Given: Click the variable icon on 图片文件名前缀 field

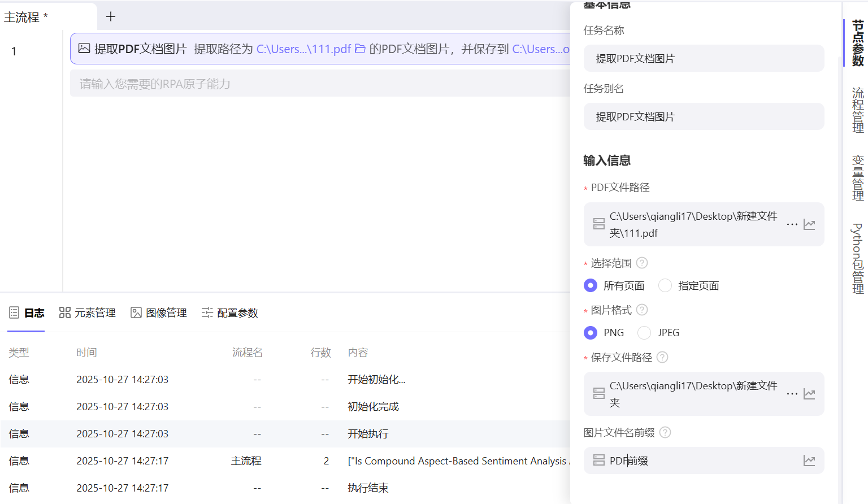Looking at the screenshot, I should (x=809, y=460).
